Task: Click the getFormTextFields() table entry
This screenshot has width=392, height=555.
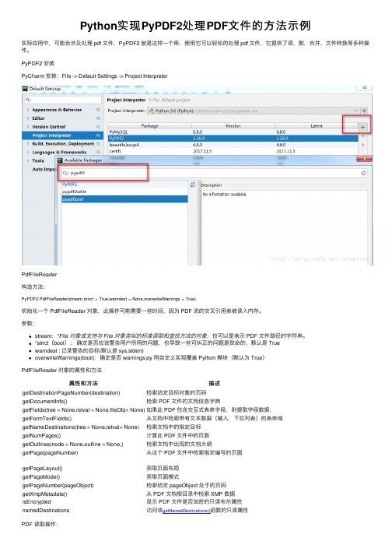Action: click(x=47, y=419)
